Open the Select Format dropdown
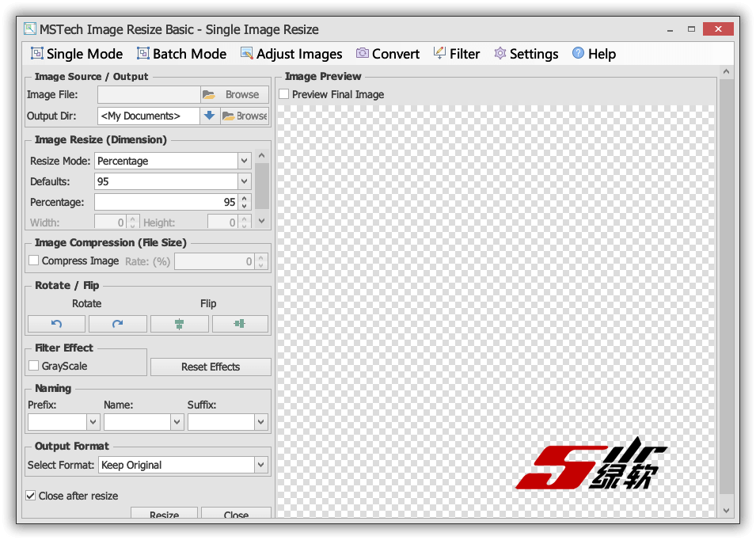This screenshot has width=756, height=540. click(x=260, y=465)
